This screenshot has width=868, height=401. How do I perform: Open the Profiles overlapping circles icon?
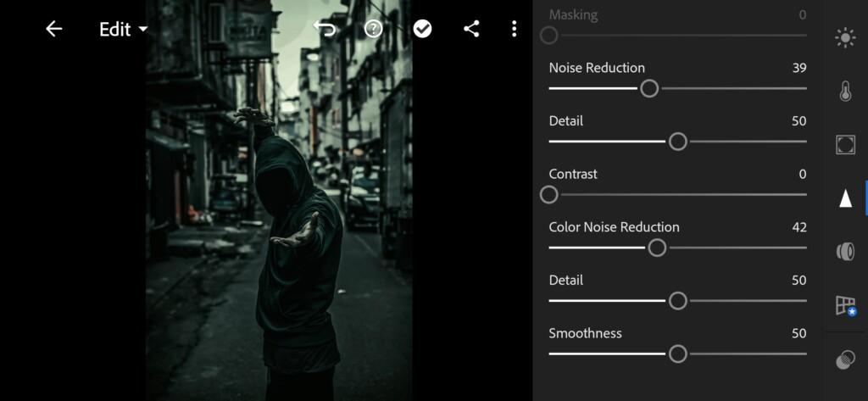(845, 360)
